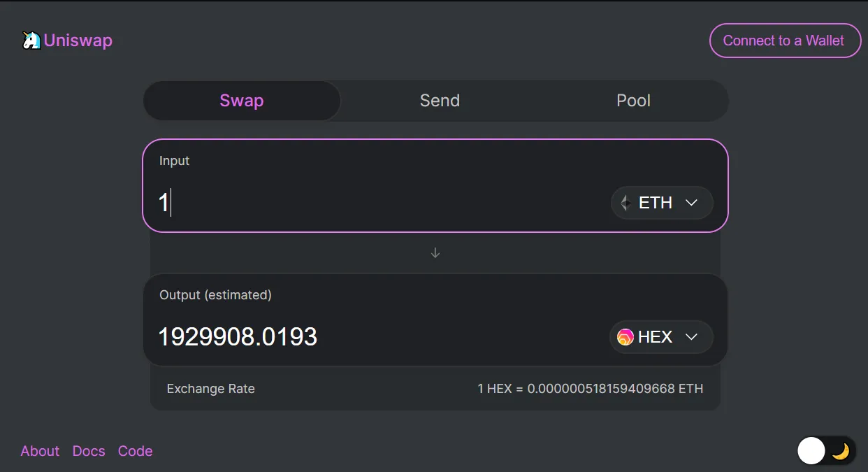Open the ETH token dropdown chevron

pyautogui.click(x=692, y=203)
